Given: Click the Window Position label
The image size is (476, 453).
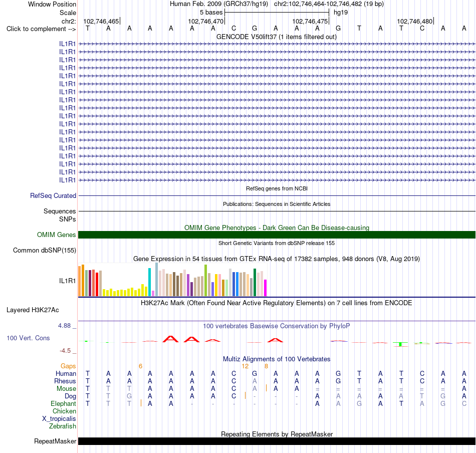Looking at the screenshot, I should pyautogui.click(x=52, y=4).
